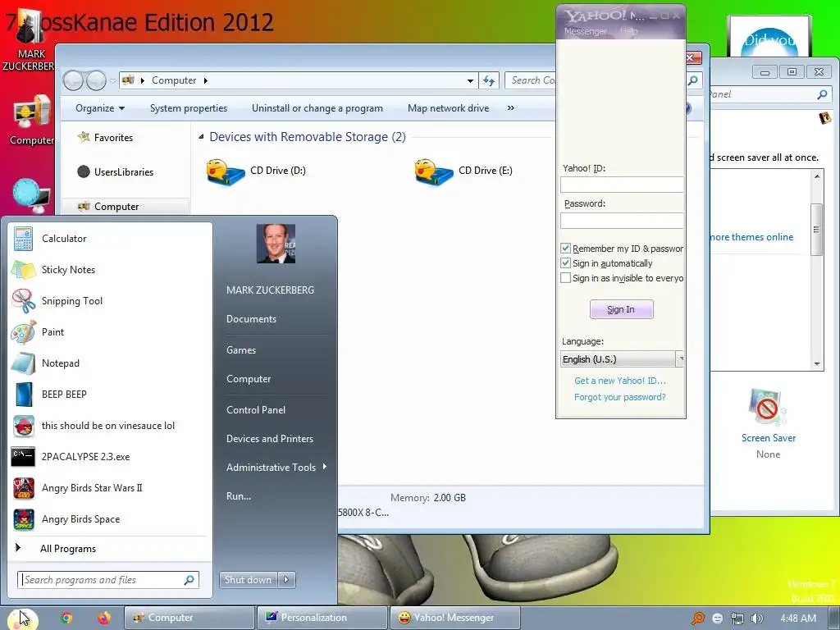Click System properties toolbar button

(189, 108)
